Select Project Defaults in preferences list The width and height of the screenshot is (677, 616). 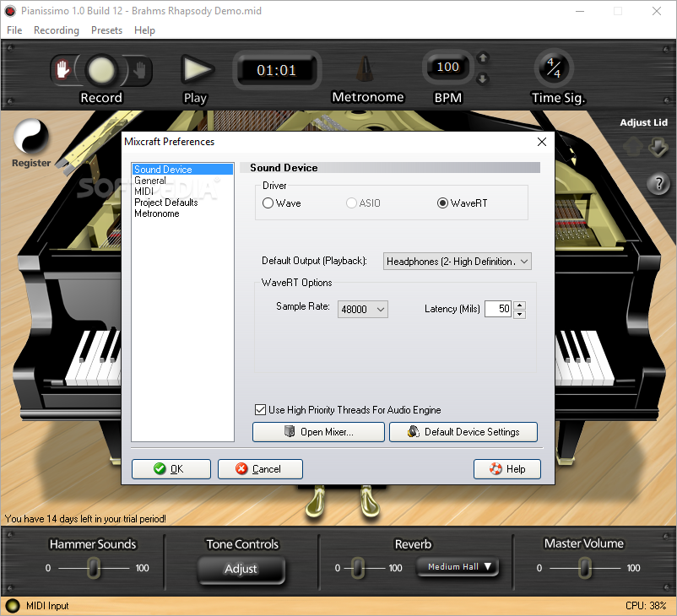(166, 203)
